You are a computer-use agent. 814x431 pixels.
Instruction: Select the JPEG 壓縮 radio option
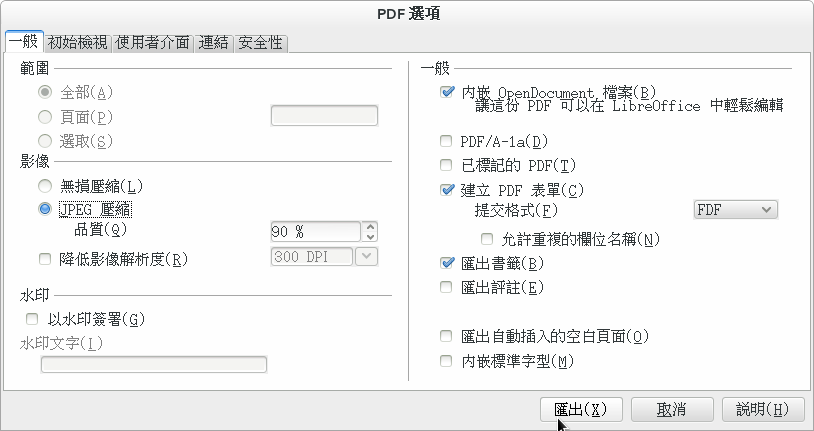[x=45, y=209]
